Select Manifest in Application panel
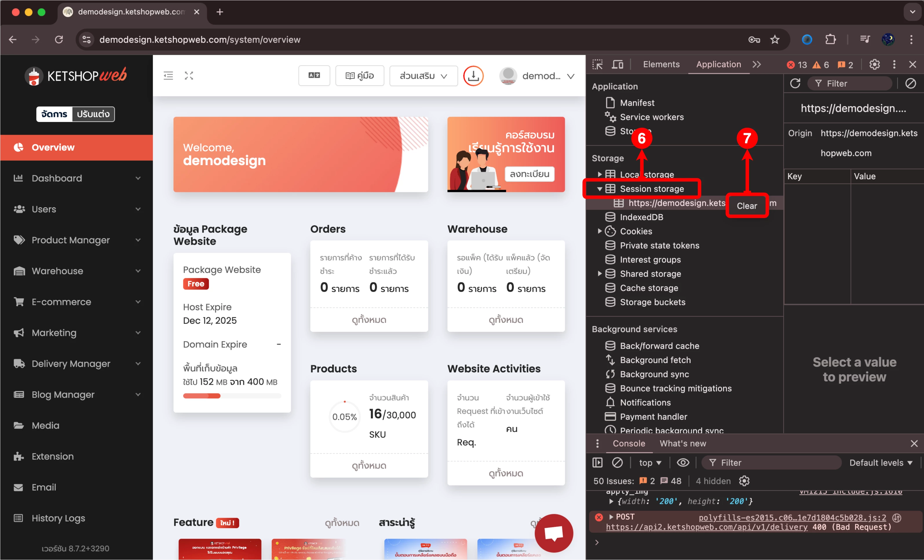This screenshot has width=924, height=560. pyautogui.click(x=637, y=103)
